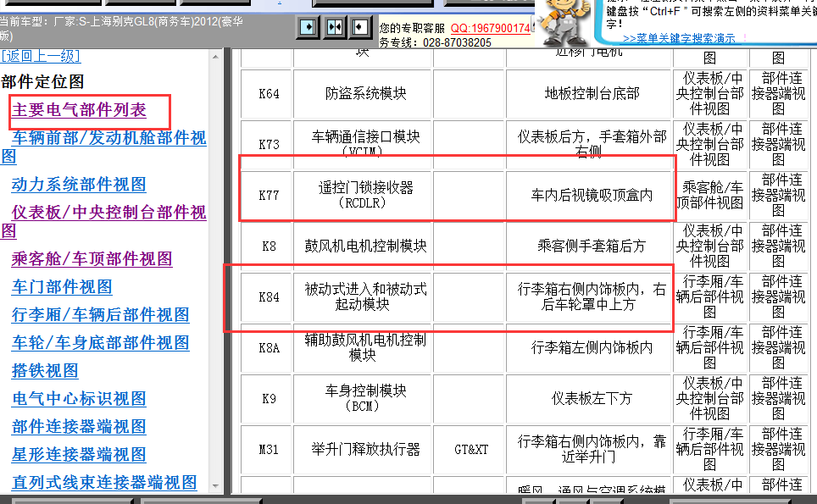
Task: Select 行李箱右侧内饰板内，靠近举升门 cell
Action: pos(589,449)
